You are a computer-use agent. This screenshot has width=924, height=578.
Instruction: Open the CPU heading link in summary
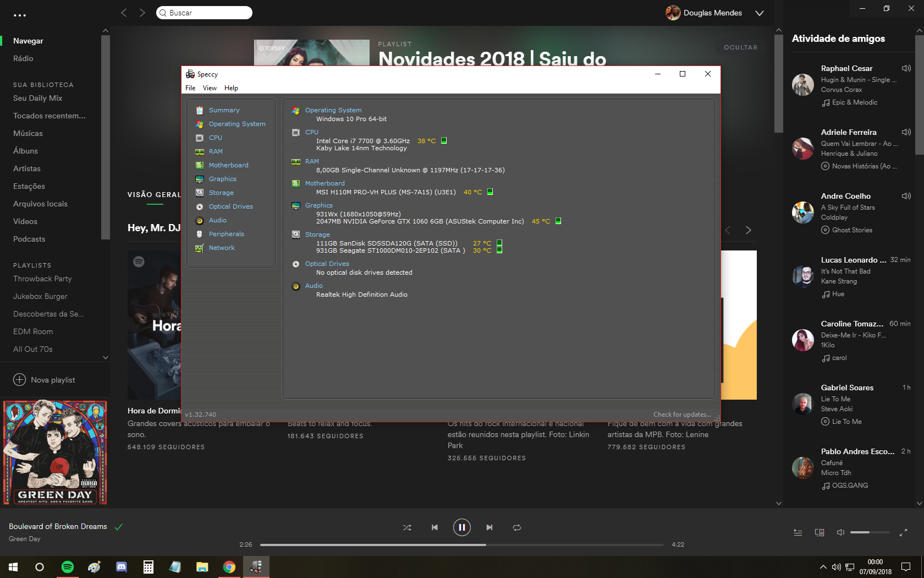[312, 132]
